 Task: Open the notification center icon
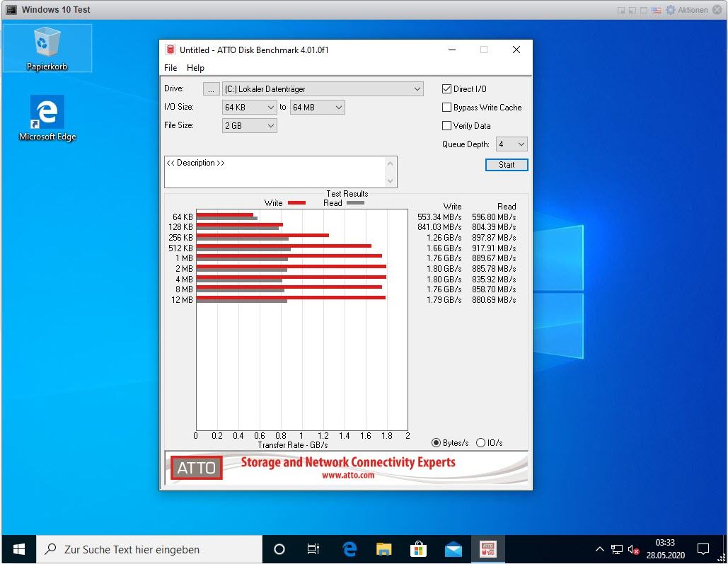point(703,550)
